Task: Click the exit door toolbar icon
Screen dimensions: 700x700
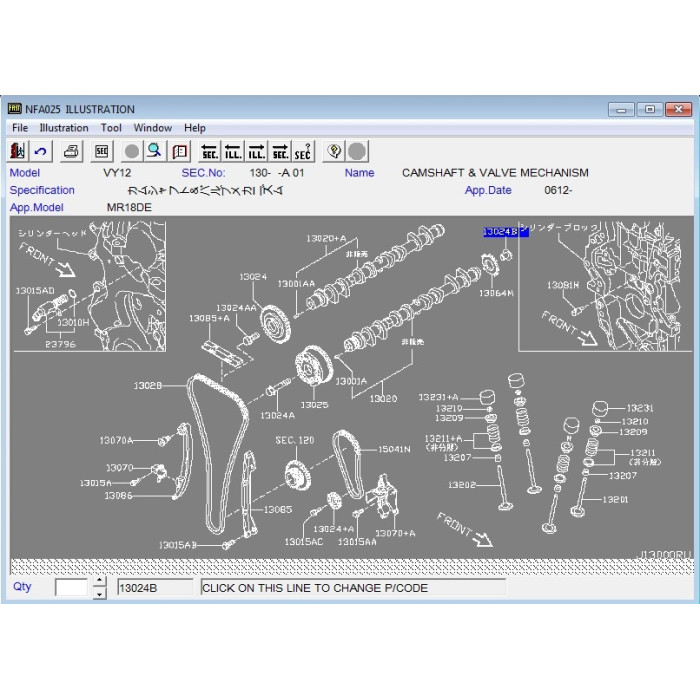Action: pos(17,151)
